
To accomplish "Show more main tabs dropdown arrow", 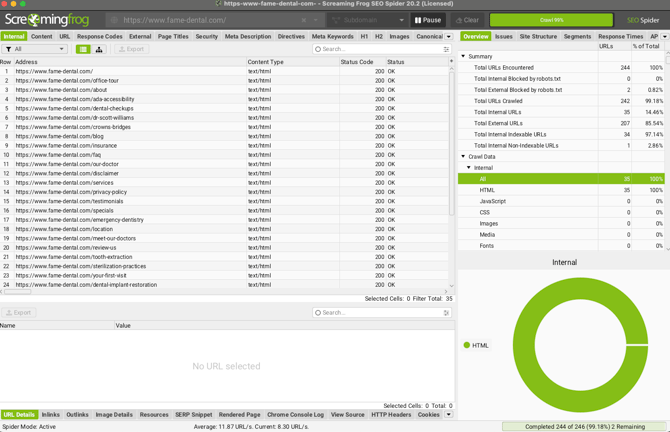I will coord(449,37).
